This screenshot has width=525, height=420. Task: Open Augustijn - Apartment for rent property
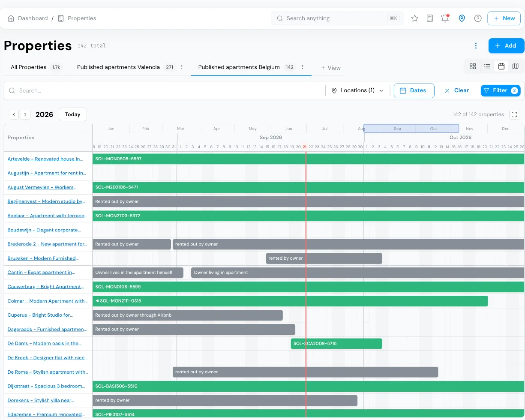[x=47, y=173]
